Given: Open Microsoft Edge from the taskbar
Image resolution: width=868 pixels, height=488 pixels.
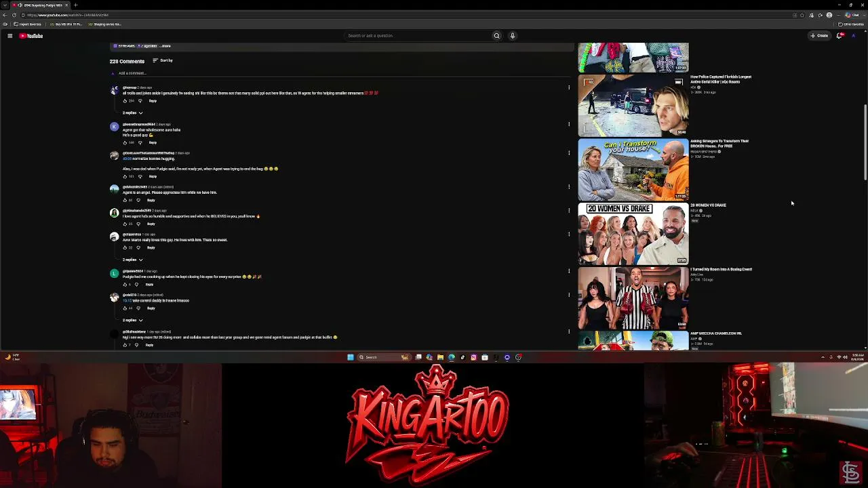Looking at the screenshot, I should (452, 357).
